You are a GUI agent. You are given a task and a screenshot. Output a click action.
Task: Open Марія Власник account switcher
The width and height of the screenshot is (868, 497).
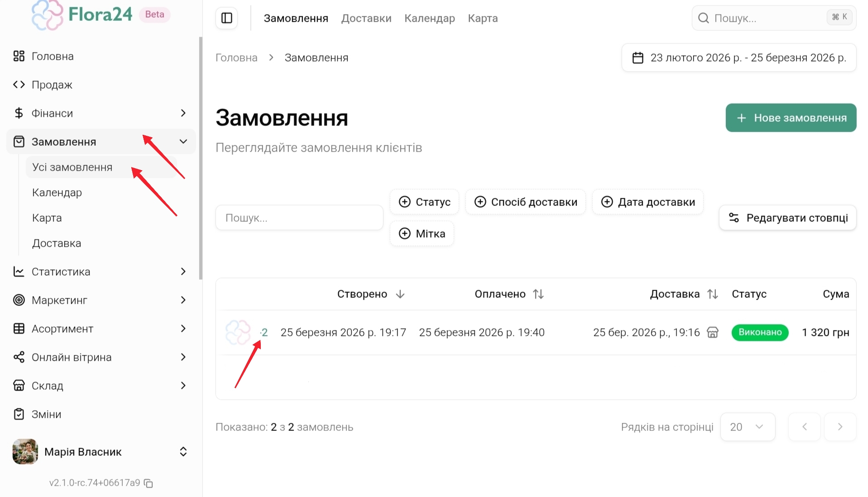(183, 452)
